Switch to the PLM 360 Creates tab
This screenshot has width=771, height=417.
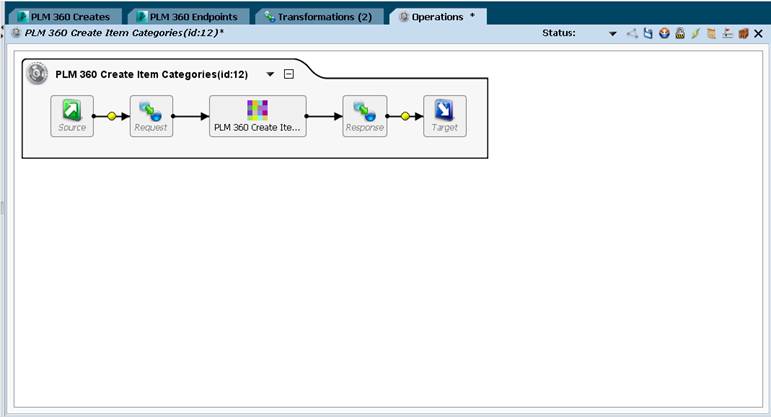point(64,17)
